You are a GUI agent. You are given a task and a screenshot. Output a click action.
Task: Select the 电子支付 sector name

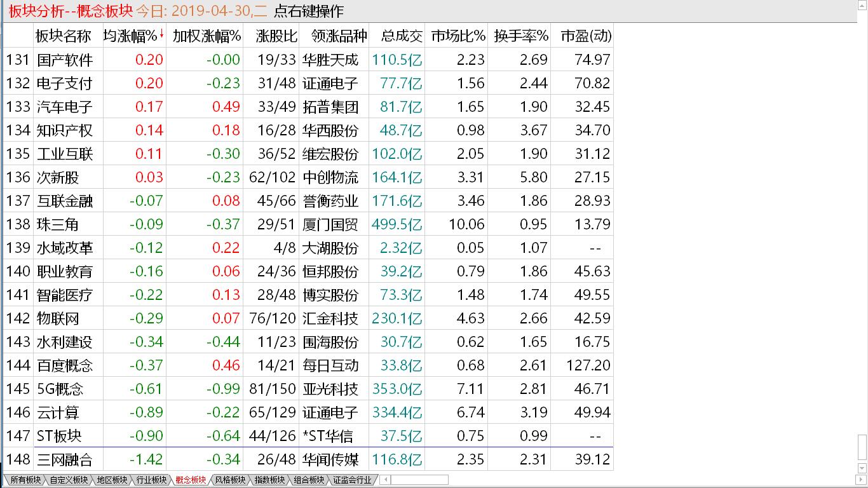point(65,83)
